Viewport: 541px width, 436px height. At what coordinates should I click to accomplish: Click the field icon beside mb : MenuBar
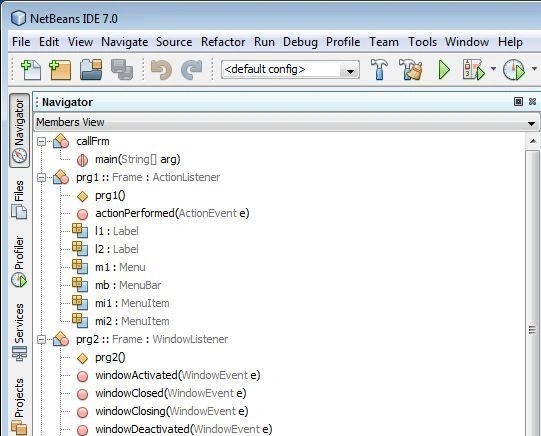point(80,285)
